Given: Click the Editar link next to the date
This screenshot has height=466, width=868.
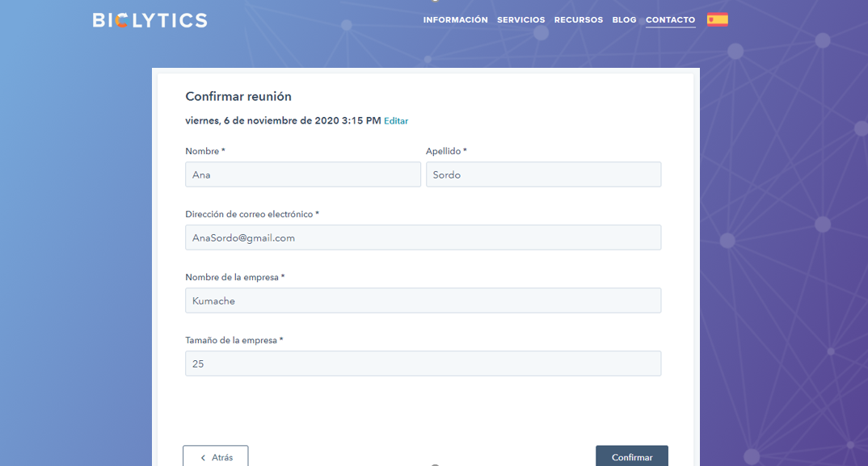Looking at the screenshot, I should (x=396, y=121).
